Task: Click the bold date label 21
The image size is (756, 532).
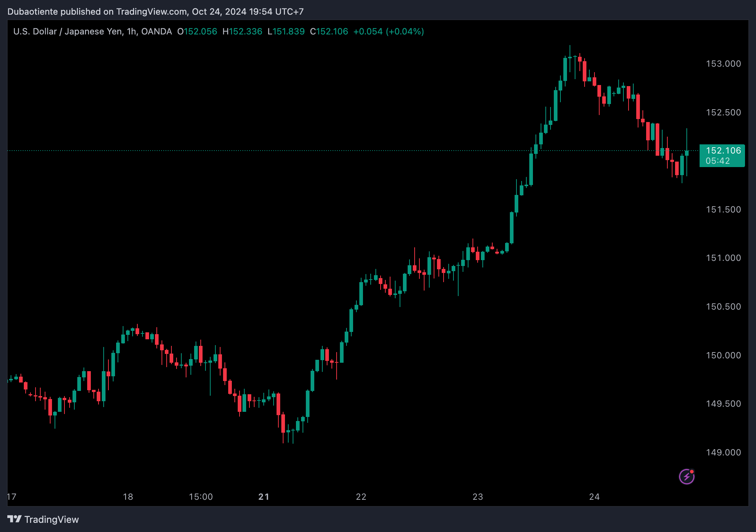Action: [x=264, y=497]
